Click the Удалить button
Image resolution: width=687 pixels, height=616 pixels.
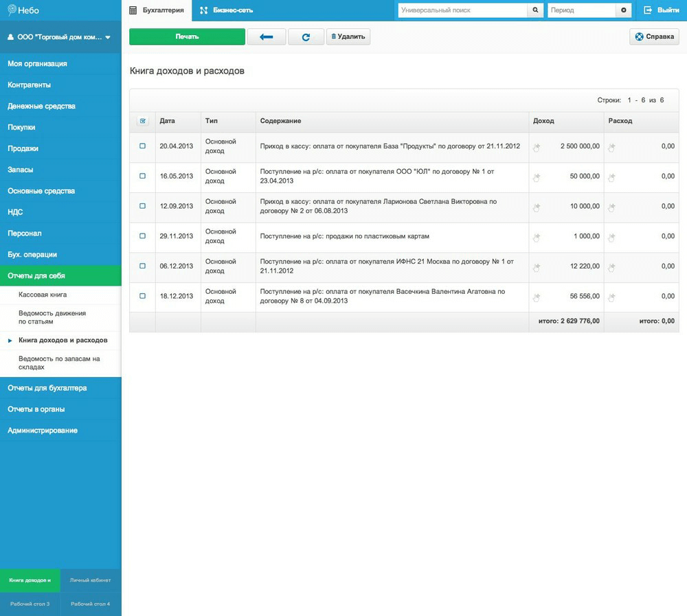[x=348, y=37]
